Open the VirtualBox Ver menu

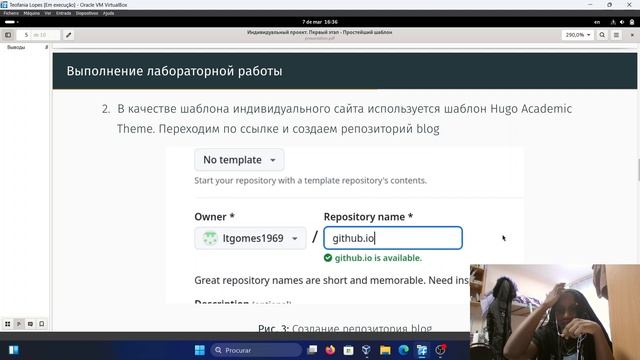pos(48,13)
